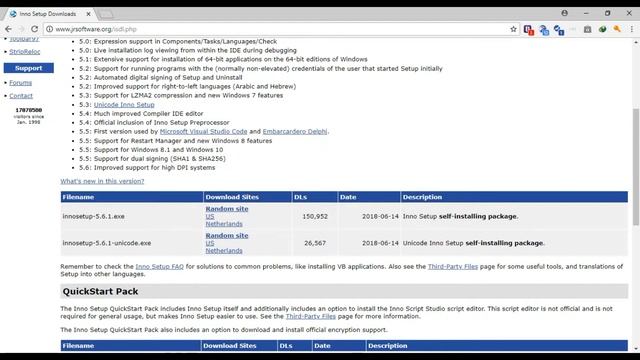Screen dimensions: 640x360
Task: Click the scrollbar down arrow
Action: (x=636, y=349)
